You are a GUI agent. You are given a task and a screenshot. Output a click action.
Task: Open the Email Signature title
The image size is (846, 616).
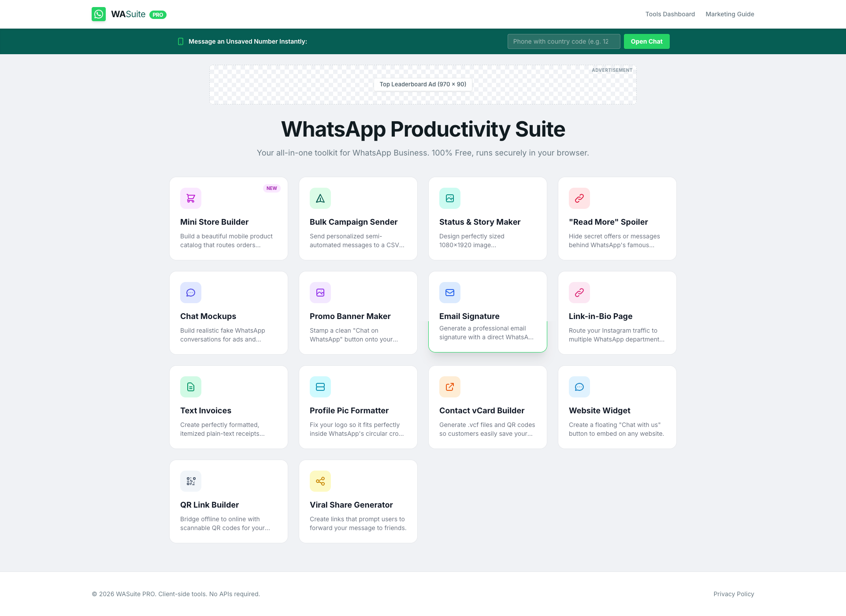point(469,316)
